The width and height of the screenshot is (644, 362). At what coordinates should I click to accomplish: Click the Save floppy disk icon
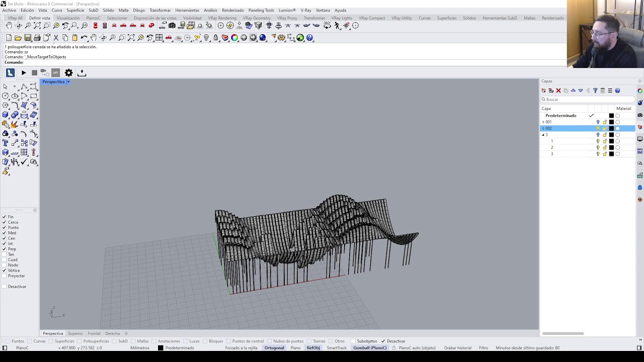(28, 38)
